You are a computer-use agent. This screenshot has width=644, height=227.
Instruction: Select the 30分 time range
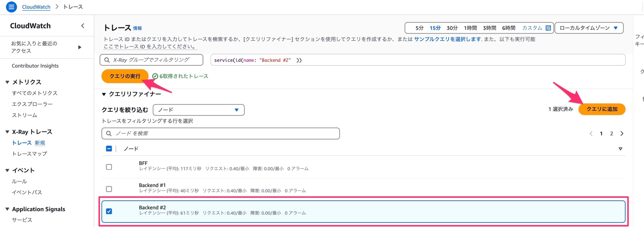coord(452,28)
